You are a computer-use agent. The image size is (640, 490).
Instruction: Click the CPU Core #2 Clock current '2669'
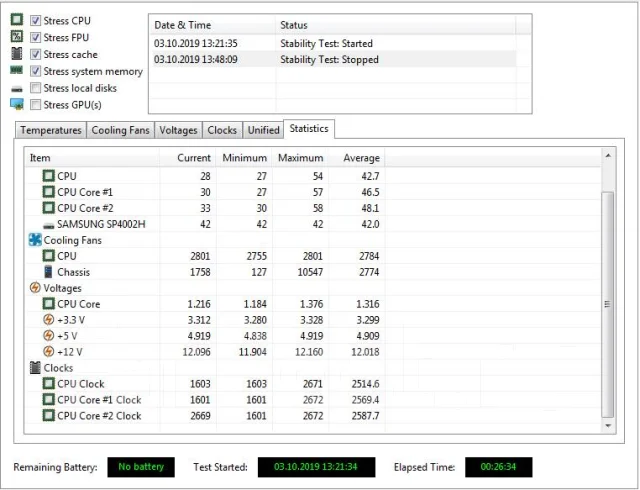[x=200, y=416]
